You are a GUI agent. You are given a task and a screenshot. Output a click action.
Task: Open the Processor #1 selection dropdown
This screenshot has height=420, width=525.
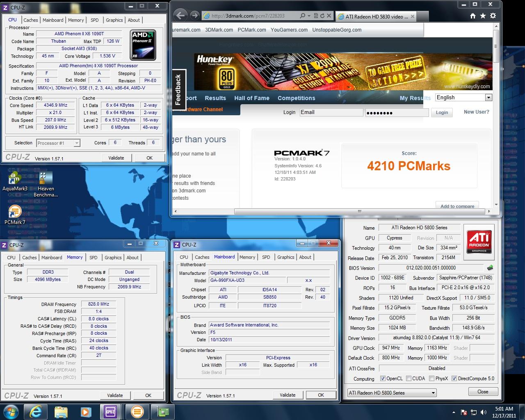pyautogui.click(x=58, y=143)
